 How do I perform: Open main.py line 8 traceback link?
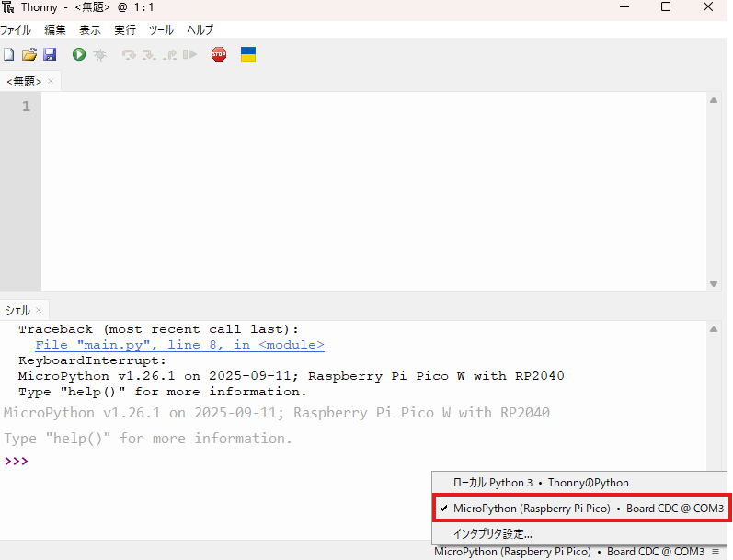[180, 345]
